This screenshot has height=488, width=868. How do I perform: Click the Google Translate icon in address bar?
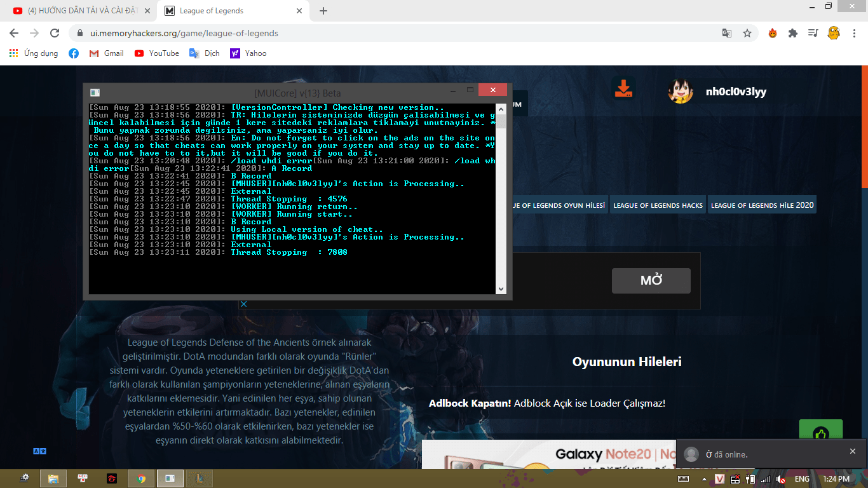[x=727, y=33]
